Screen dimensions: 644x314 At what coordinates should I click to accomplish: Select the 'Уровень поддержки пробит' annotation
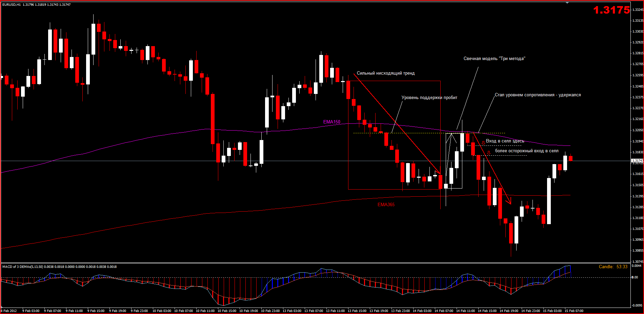coord(429,98)
